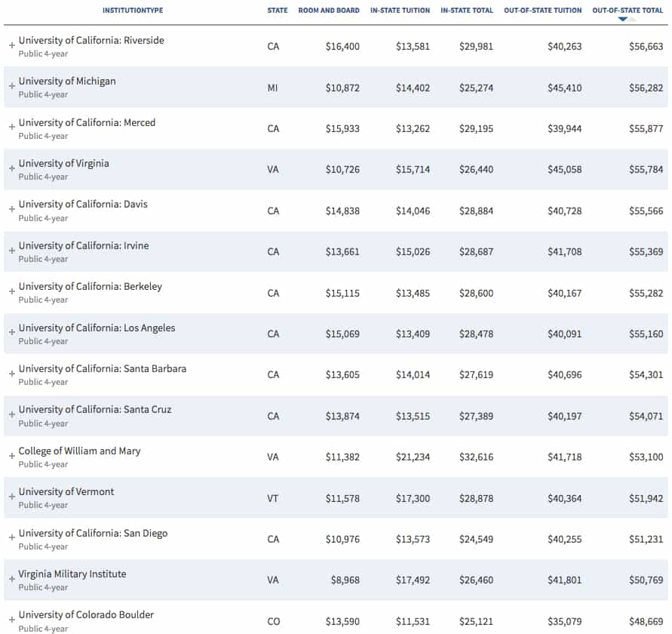Open University of Colorado Boulder name
Image resolution: width=672 pixels, height=634 pixels.
click(x=86, y=614)
